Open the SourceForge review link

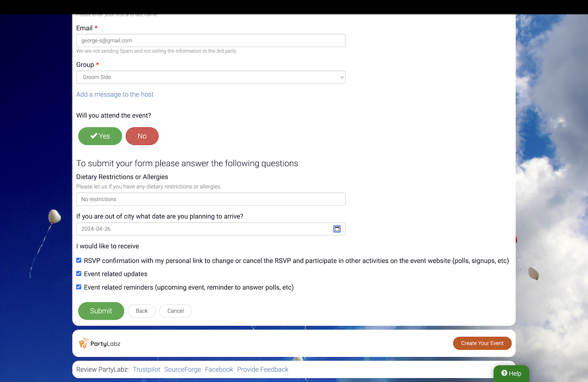point(182,370)
